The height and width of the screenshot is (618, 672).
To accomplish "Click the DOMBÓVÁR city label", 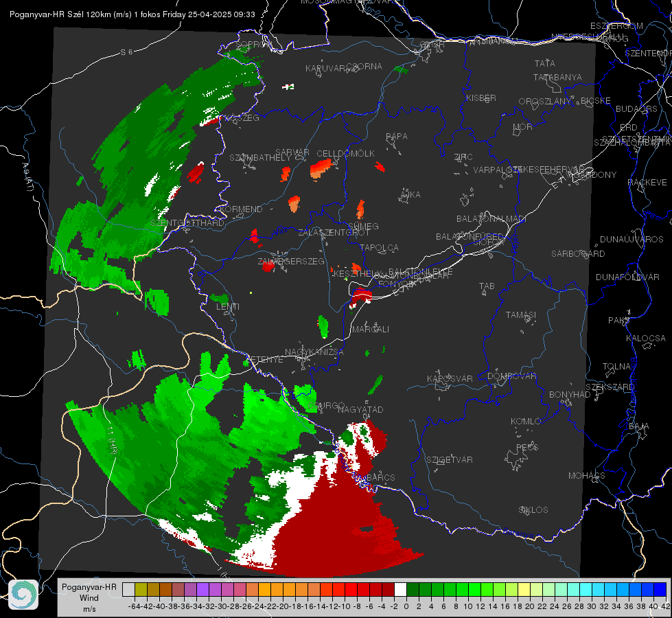I will pyautogui.click(x=511, y=376).
